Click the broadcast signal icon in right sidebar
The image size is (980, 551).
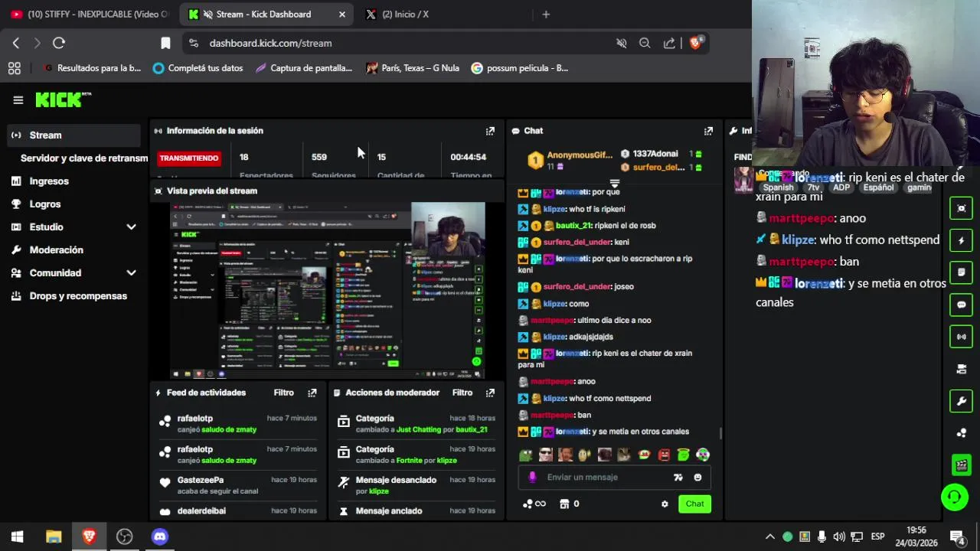pyautogui.click(x=962, y=337)
